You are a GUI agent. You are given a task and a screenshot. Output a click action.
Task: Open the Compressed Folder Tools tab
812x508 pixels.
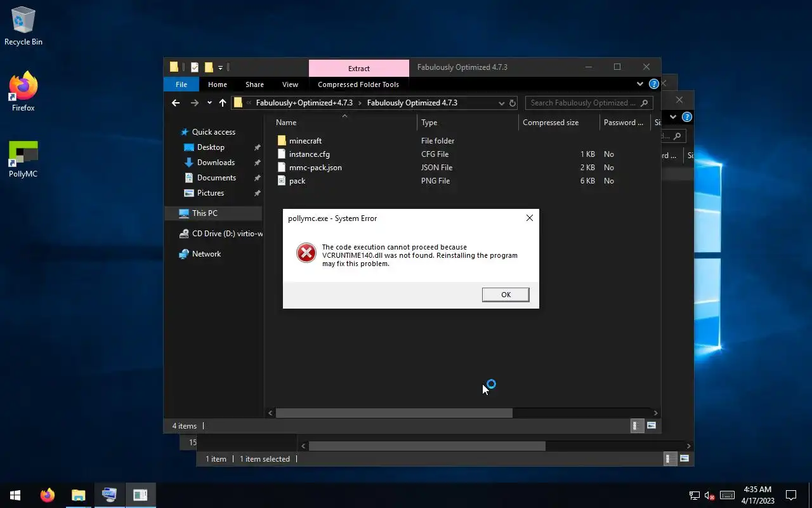click(x=358, y=84)
